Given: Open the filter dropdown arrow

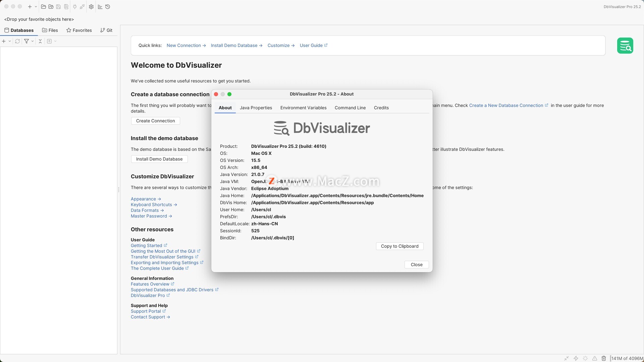Looking at the screenshot, I should [33, 41].
